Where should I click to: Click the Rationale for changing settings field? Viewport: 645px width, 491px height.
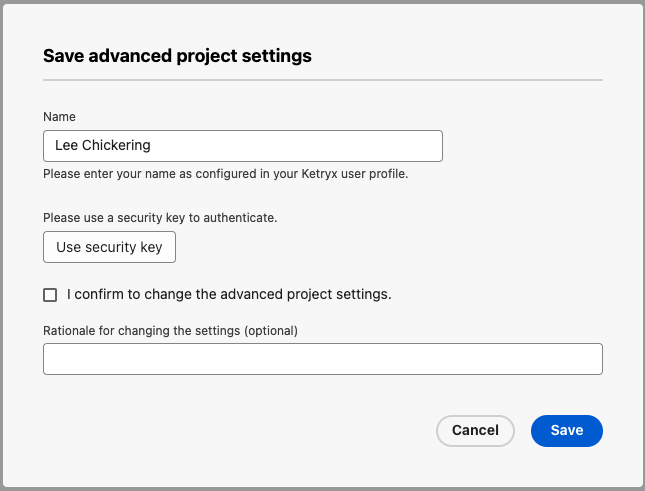tap(323, 359)
